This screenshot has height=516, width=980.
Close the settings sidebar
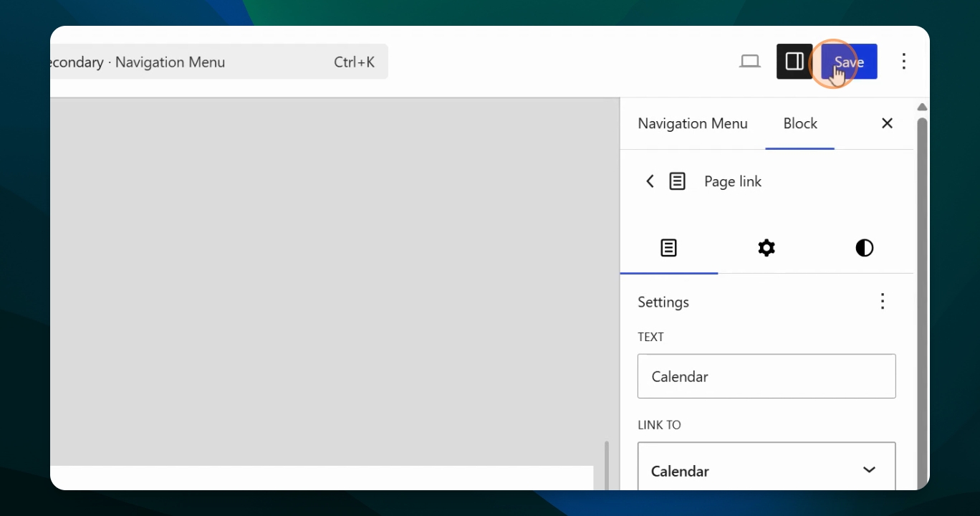(x=887, y=123)
